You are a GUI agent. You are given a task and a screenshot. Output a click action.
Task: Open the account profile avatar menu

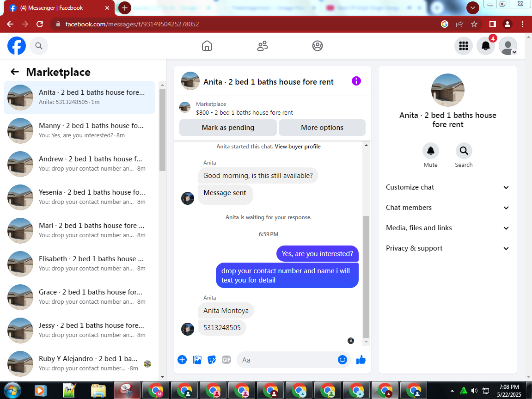(508, 46)
